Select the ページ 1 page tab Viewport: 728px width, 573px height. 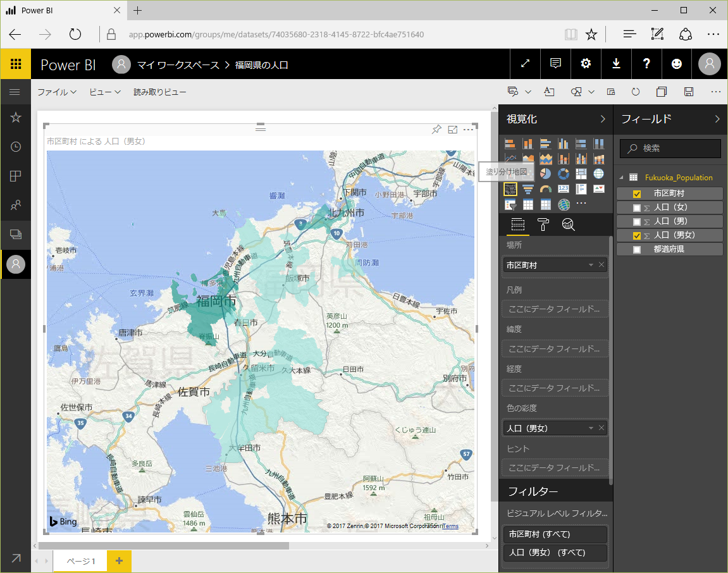point(81,561)
